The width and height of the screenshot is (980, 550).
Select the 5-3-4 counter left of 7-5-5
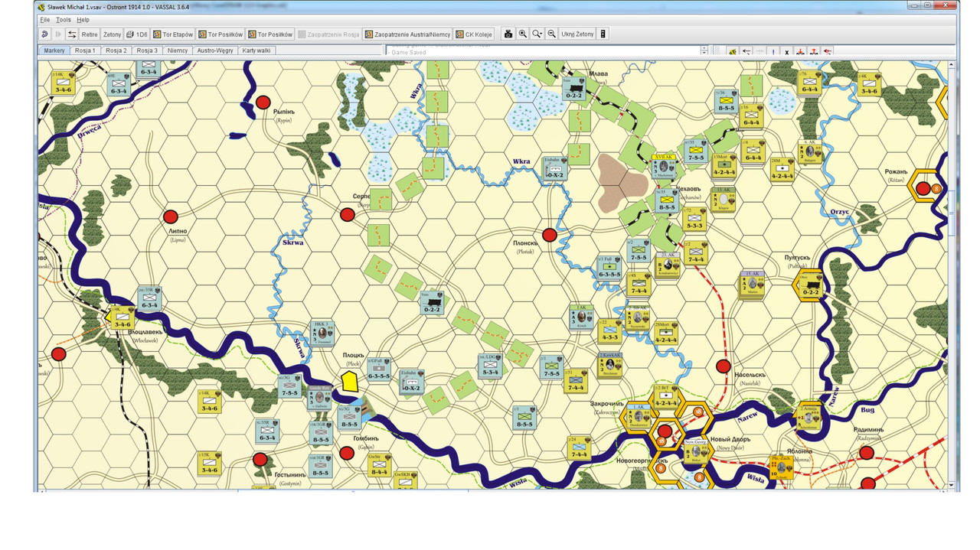click(x=490, y=366)
